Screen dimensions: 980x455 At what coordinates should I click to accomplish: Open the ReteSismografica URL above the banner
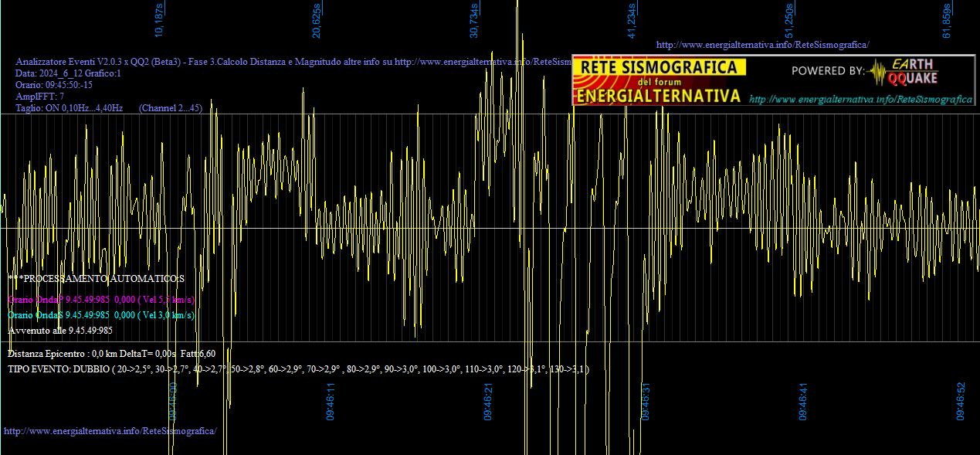(762, 45)
